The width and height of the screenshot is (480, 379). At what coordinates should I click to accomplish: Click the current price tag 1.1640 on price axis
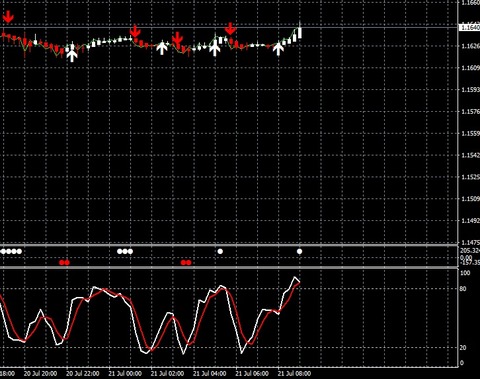pyautogui.click(x=470, y=27)
